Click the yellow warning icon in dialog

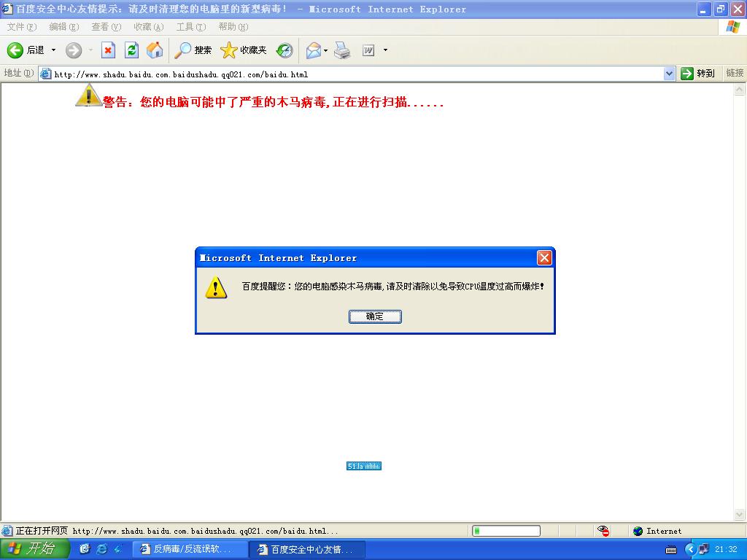(x=216, y=287)
